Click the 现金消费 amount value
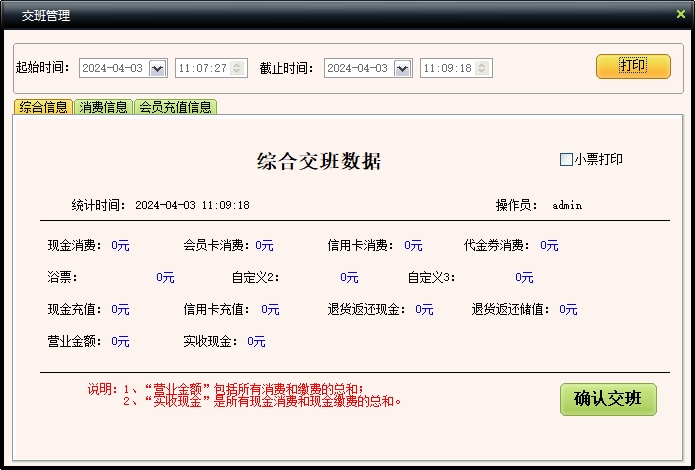The height and width of the screenshot is (470, 695). coord(120,245)
